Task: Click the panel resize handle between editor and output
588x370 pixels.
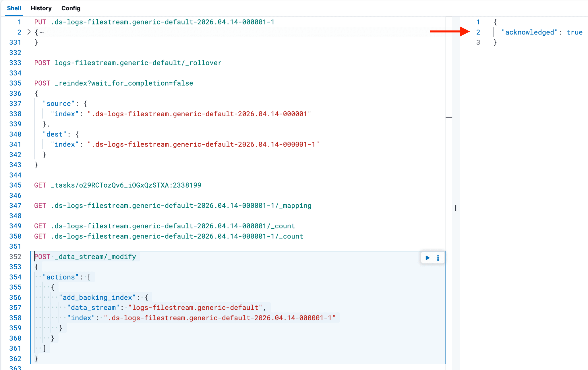Action: [x=456, y=208]
